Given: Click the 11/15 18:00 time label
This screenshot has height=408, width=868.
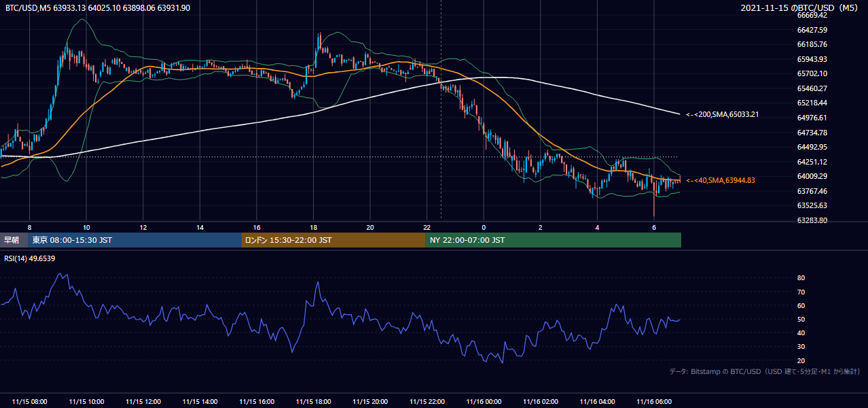Looking at the screenshot, I should (x=313, y=402).
